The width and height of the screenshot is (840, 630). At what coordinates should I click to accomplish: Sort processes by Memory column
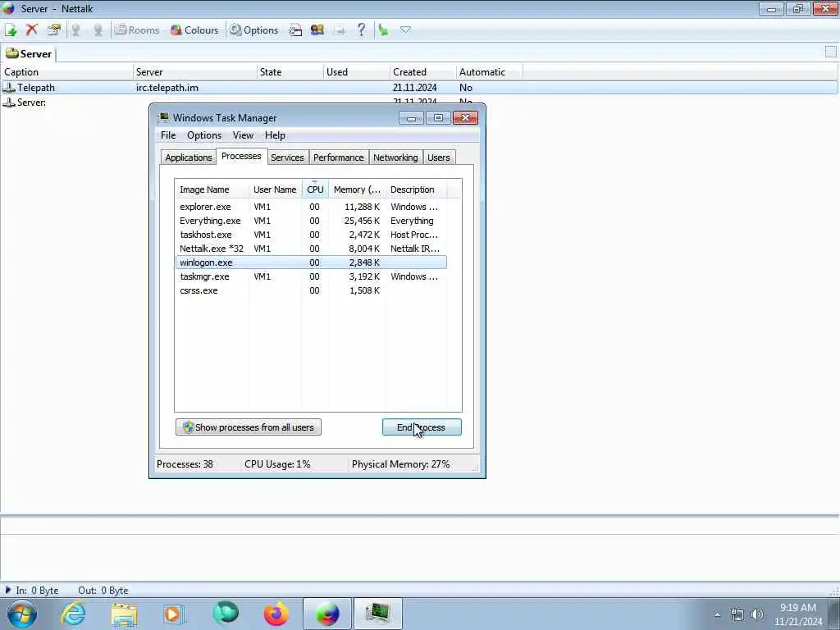coord(357,189)
